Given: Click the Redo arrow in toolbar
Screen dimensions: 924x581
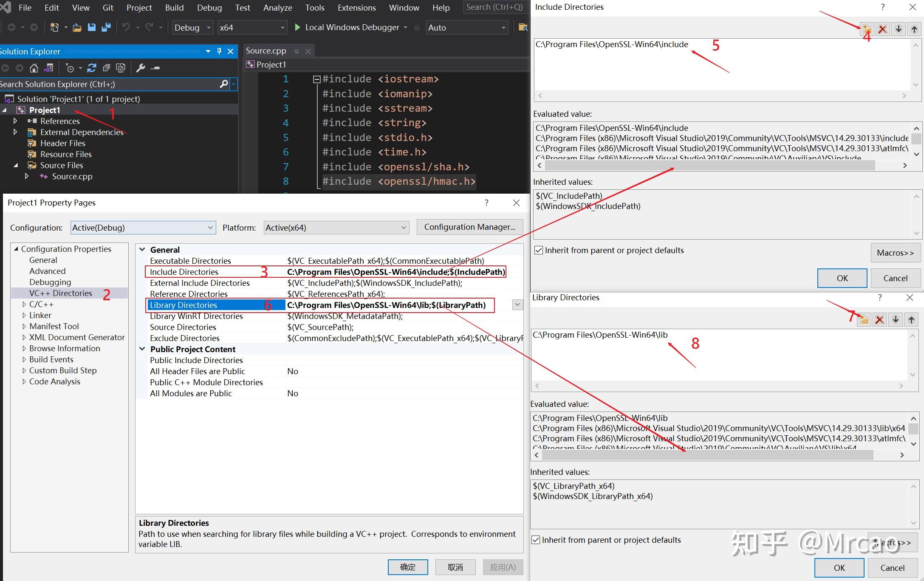Looking at the screenshot, I should [149, 27].
